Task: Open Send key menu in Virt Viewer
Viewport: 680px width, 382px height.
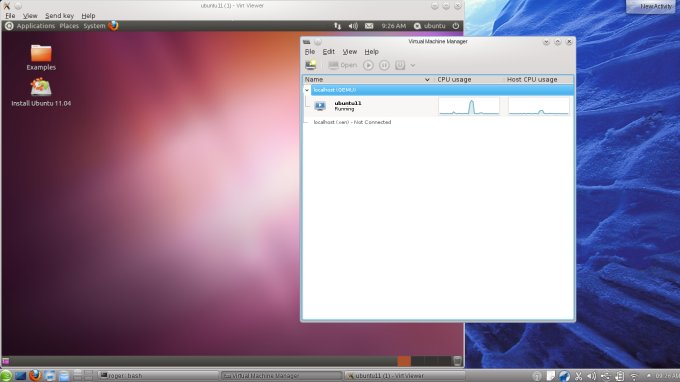Action: click(x=59, y=16)
